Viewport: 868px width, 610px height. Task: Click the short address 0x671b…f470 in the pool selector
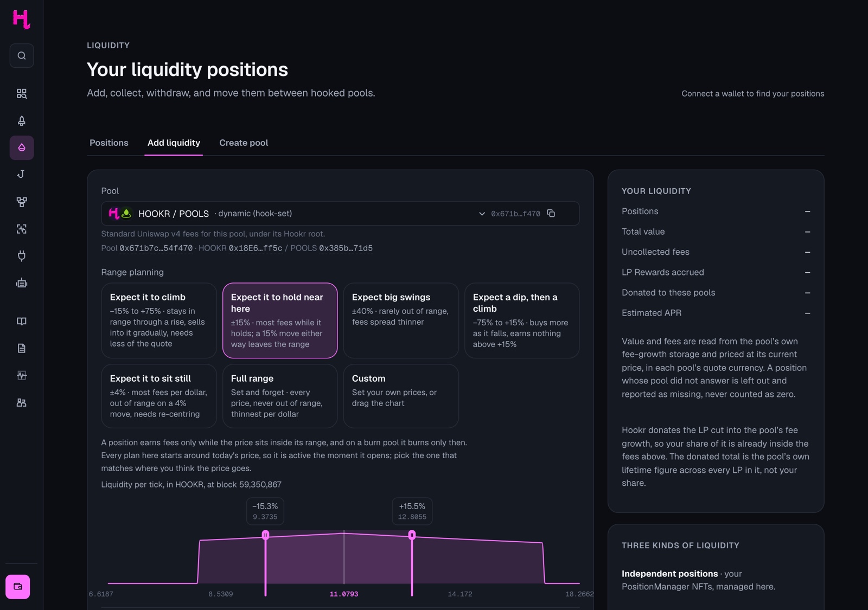(515, 214)
